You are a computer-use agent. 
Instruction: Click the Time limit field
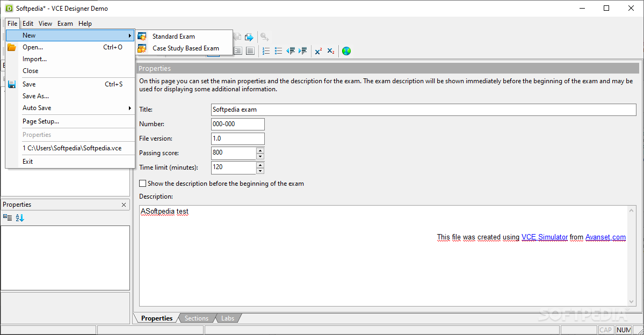pyautogui.click(x=233, y=167)
